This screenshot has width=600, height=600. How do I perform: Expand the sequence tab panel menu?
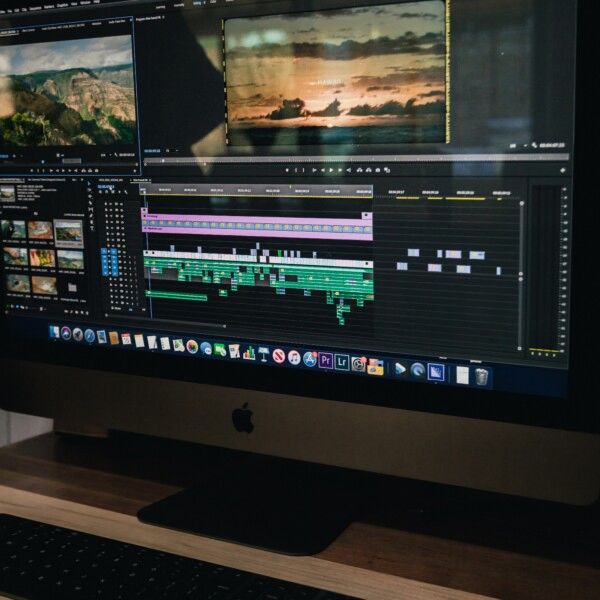149,180
